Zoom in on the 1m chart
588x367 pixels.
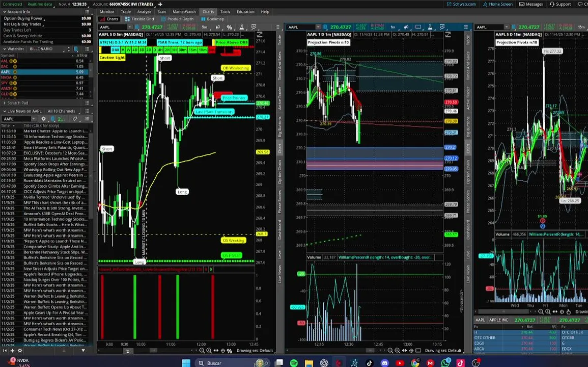click(398, 351)
